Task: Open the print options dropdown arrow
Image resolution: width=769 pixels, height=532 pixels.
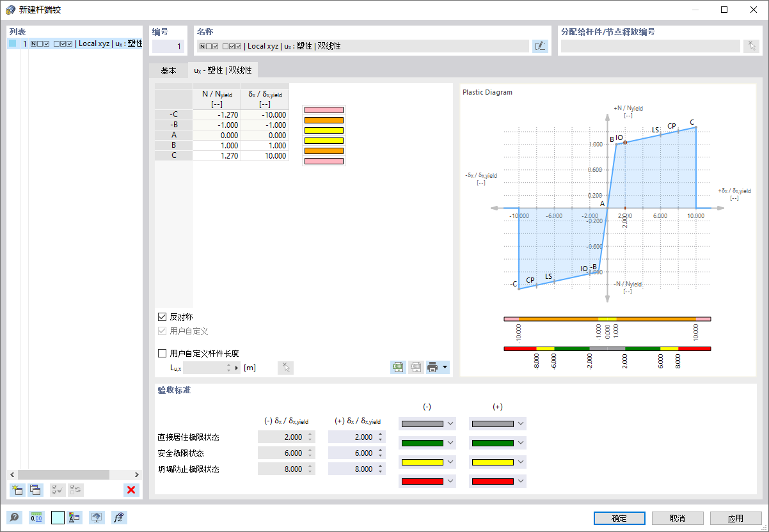Action: point(445,368)
